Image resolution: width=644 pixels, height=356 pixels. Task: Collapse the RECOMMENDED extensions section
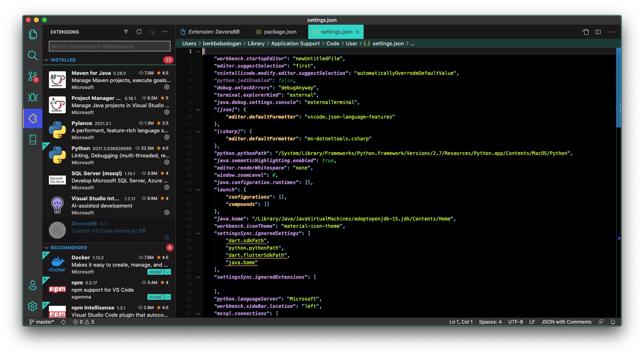(46, 248)
